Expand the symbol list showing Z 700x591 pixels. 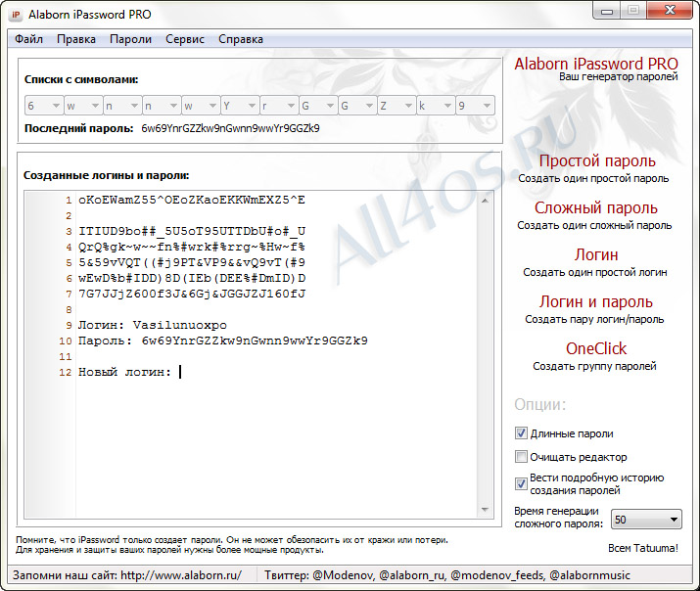pyautogui.click(x=396, y=106)
